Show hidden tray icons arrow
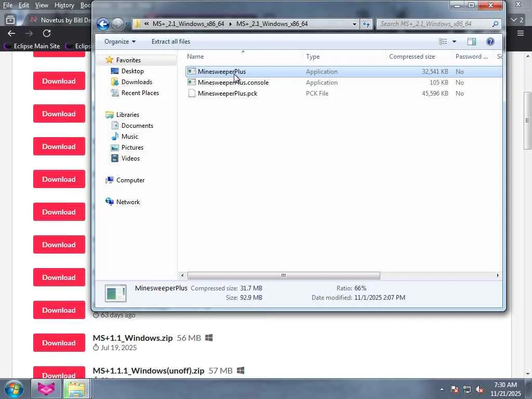This screenshot has width=532, height=399. coord(442,390)
